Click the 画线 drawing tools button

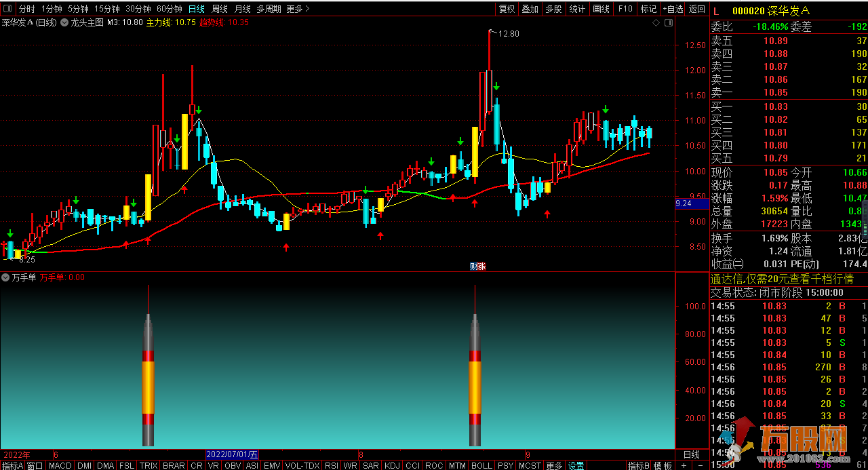(601, 9)
